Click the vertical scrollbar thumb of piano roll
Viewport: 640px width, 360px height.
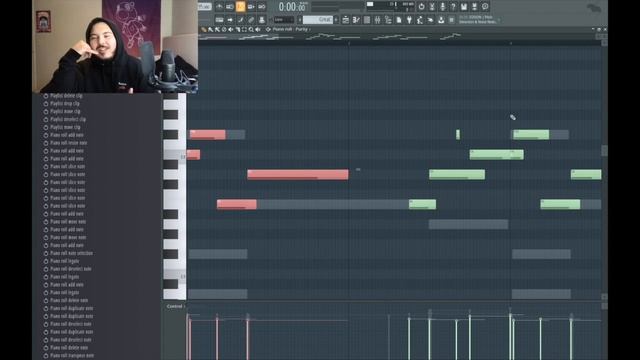click(604, 151)
